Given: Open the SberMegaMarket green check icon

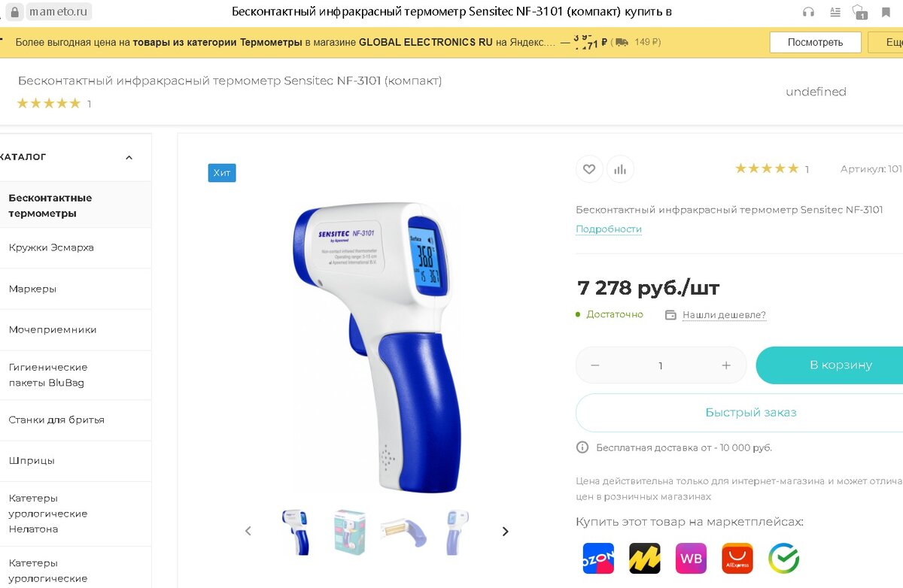Looking at the screenshot, I should [783, 559].
